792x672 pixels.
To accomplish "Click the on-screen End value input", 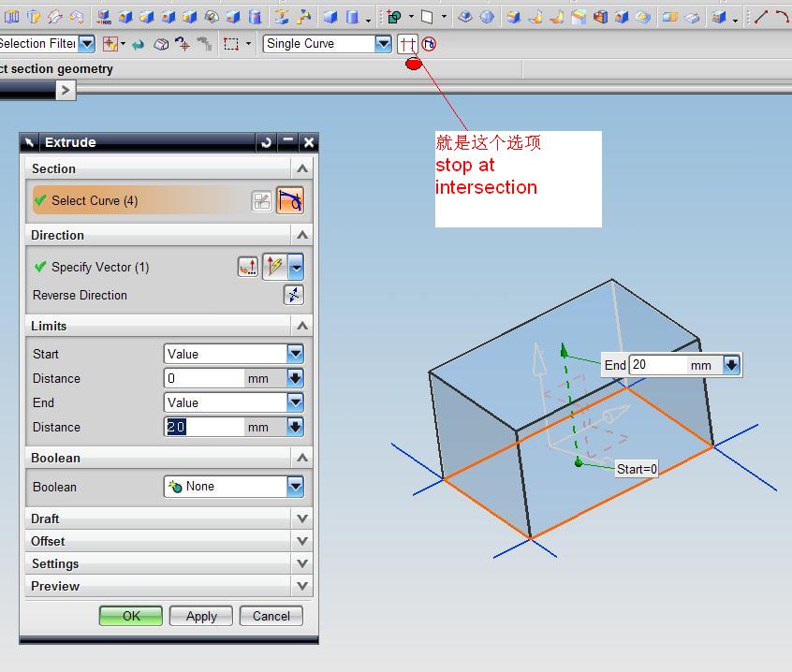I will (x=658, y=364).
